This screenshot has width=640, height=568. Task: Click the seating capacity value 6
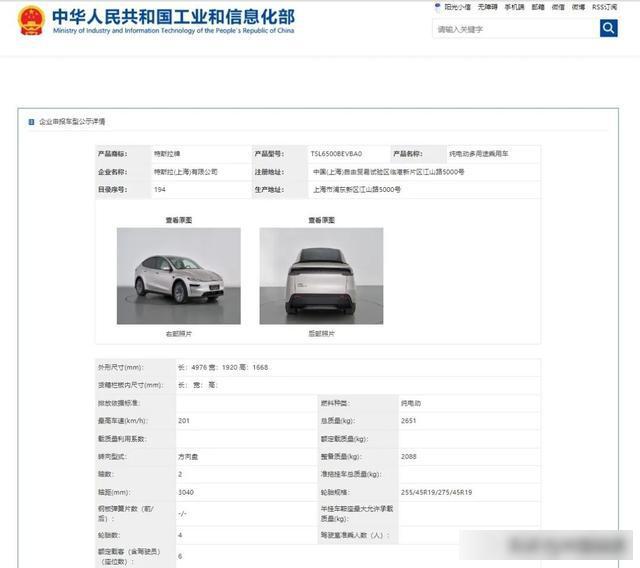coord(180,557)
